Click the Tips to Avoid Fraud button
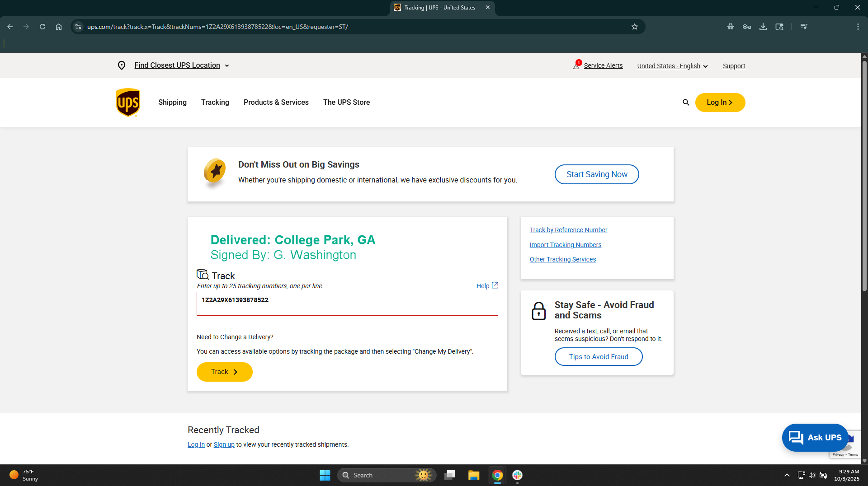 (x=599, y=357)
